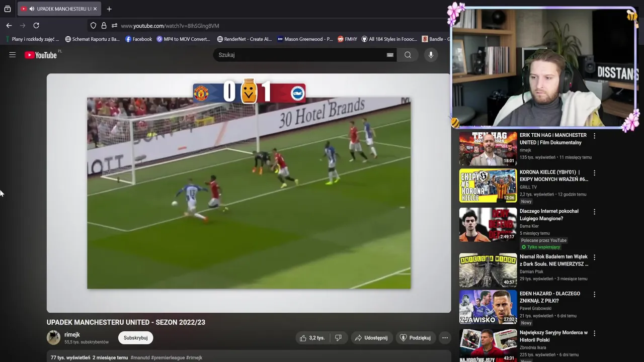The height and width of the screenshot is (362, 644).
Task: Go to YouTube home via logo
Action: 41,55
